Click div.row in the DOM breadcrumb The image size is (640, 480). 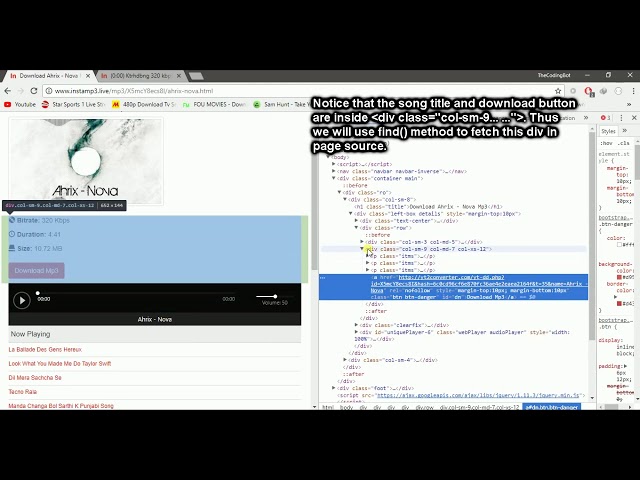click(x=424, y=407)
